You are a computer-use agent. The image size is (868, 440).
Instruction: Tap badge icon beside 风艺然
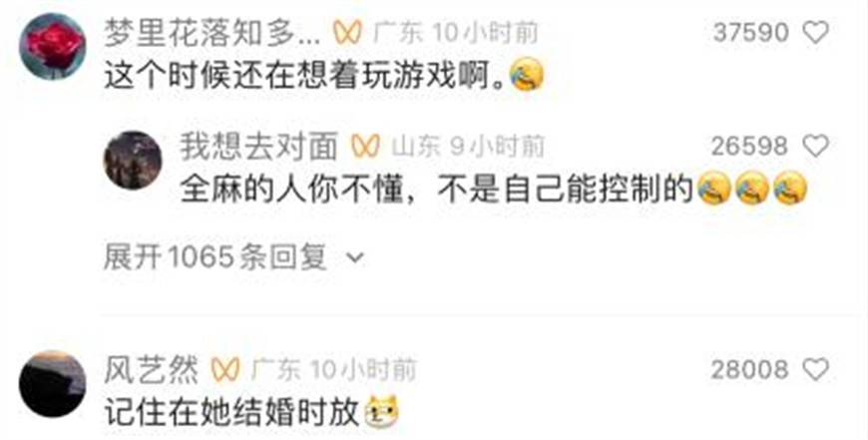pyautogui.click(x=225, y=370)
